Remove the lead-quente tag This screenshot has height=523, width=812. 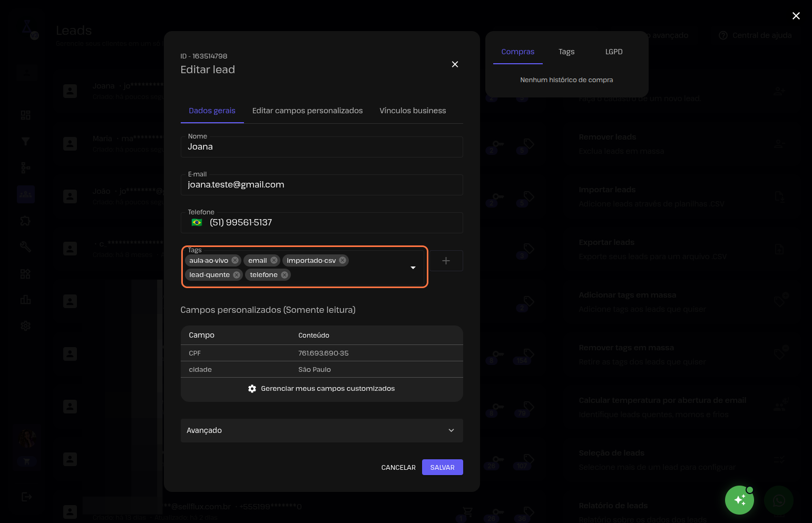click(237, 274)
